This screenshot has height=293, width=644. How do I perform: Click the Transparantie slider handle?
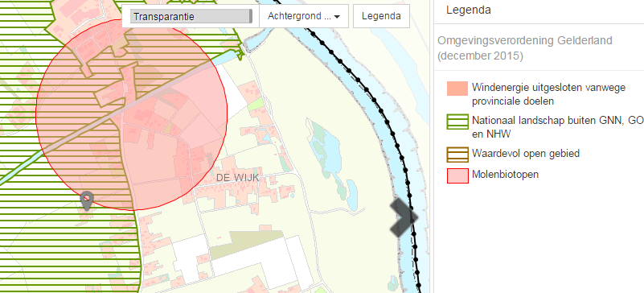[x=251, y=16]
